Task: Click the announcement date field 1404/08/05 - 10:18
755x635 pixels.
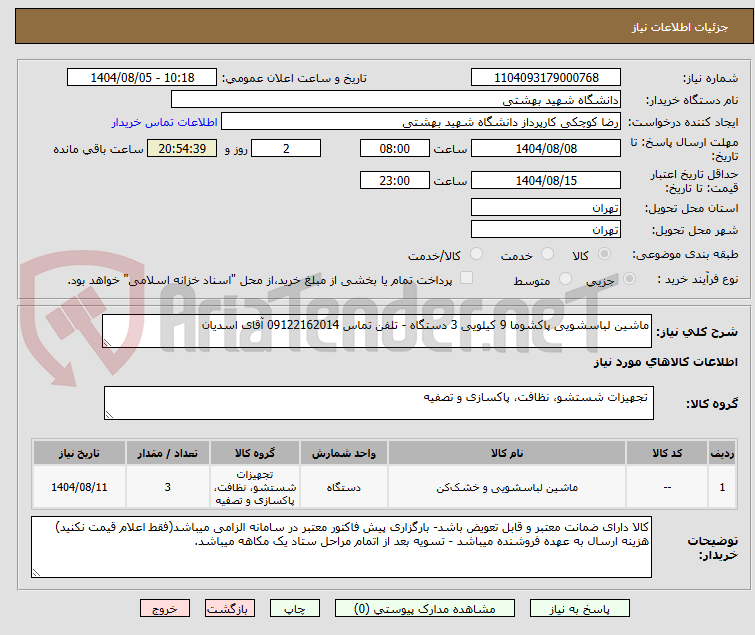Action: click(x=142, y=77)
